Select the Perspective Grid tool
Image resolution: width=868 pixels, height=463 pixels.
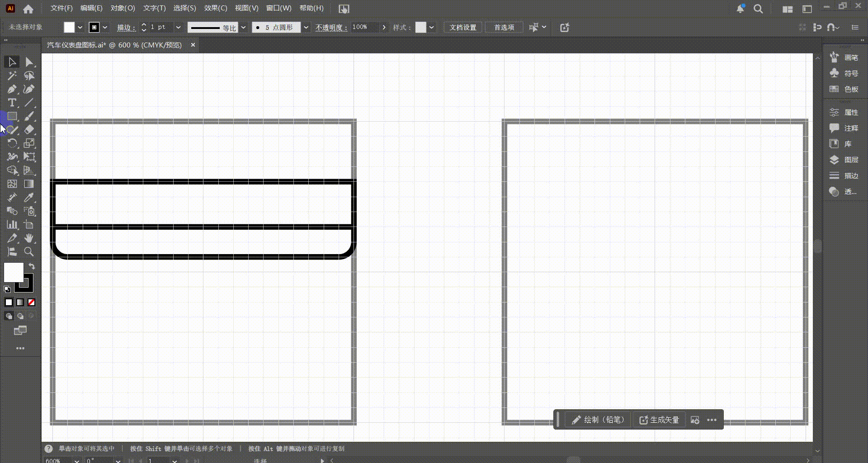click(29, 170)
